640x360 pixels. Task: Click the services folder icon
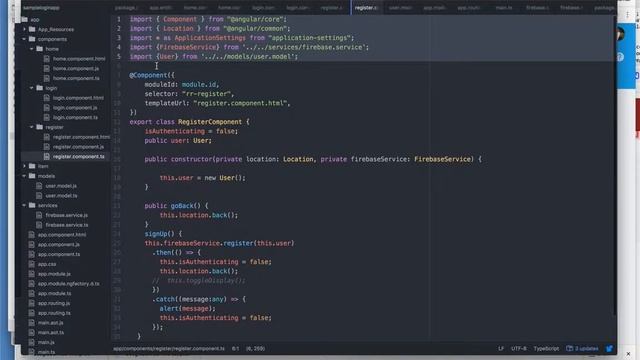(x=32, y=205)
